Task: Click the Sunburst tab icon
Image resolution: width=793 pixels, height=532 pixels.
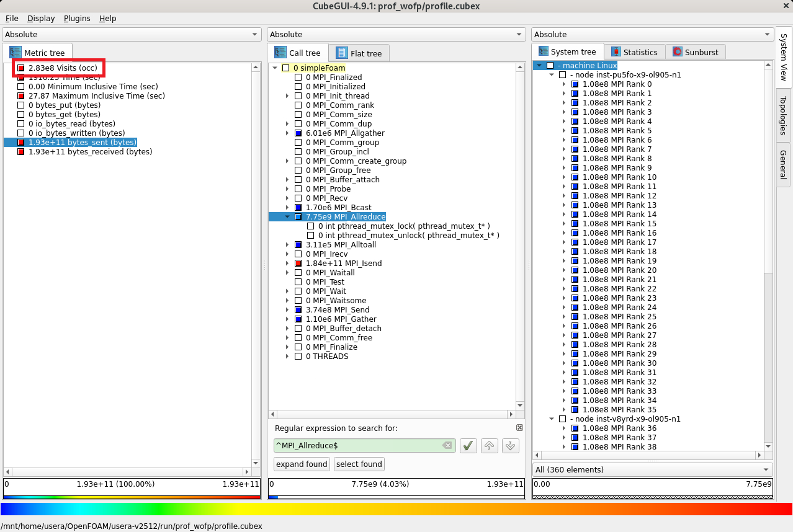Action: 678,52
